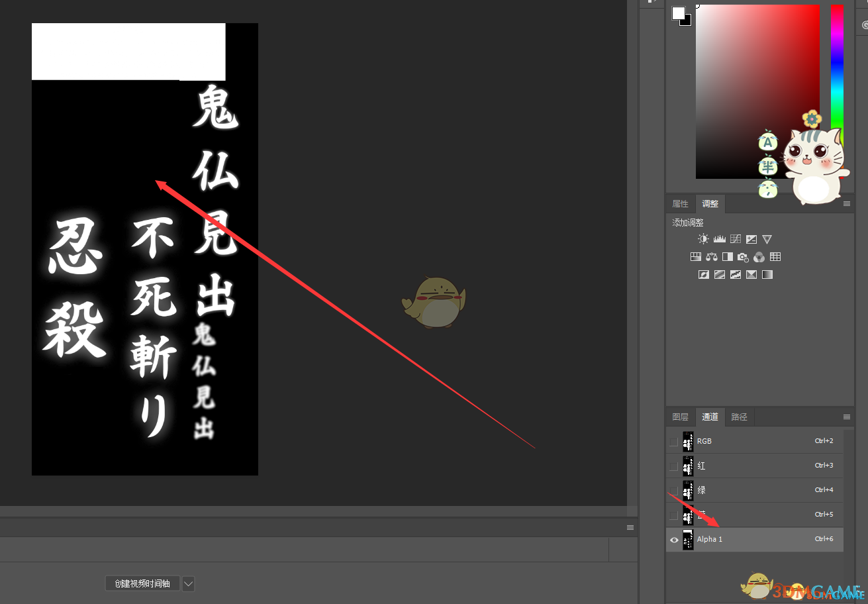Add a Vibrance adjustment

[x=767, y=239]
